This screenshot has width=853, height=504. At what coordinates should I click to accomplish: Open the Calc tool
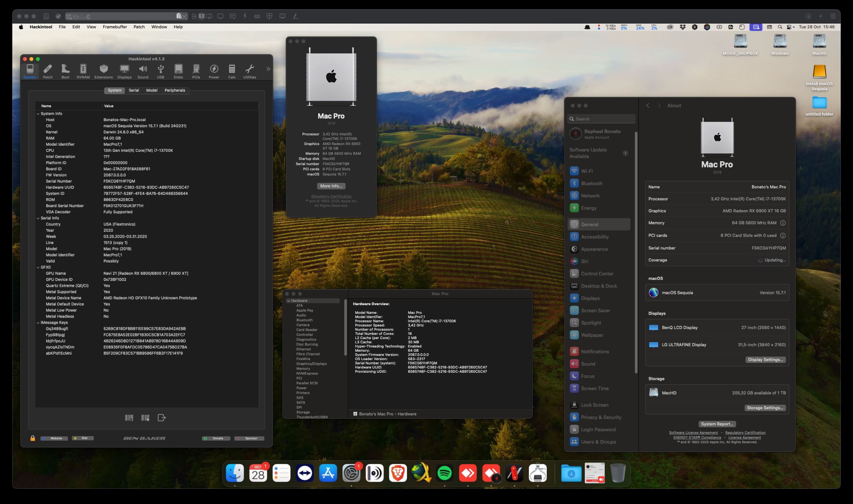click(x=232, y=71)
